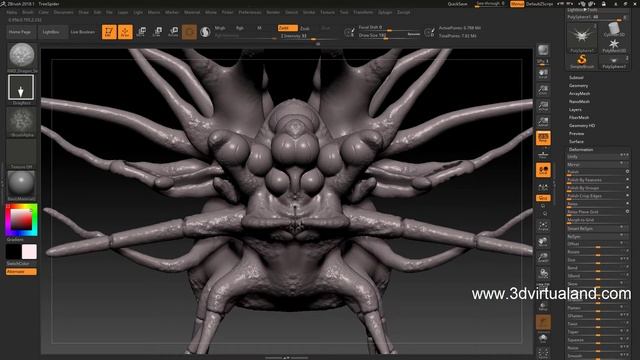Click the Xpose icon at shelf bottom
Viewport: 640px width, 360px height.
click(x=543, y=353)
